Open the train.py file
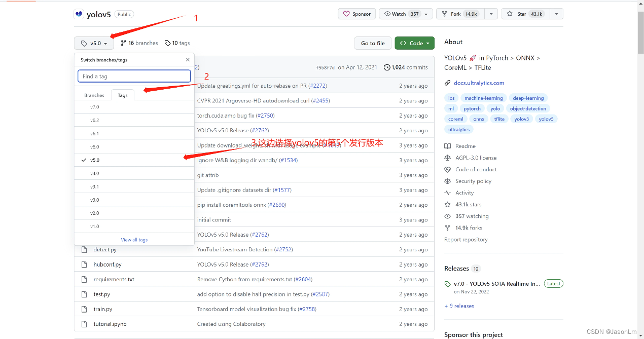The width and height of the screenshot is (644, 339). pyautogui.click(x=103, y=309)
